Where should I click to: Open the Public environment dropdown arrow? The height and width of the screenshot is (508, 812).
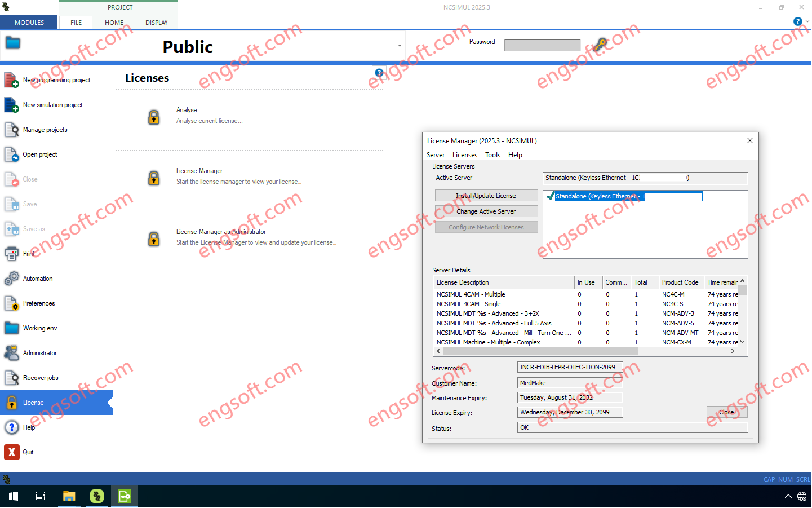[400, 46]
